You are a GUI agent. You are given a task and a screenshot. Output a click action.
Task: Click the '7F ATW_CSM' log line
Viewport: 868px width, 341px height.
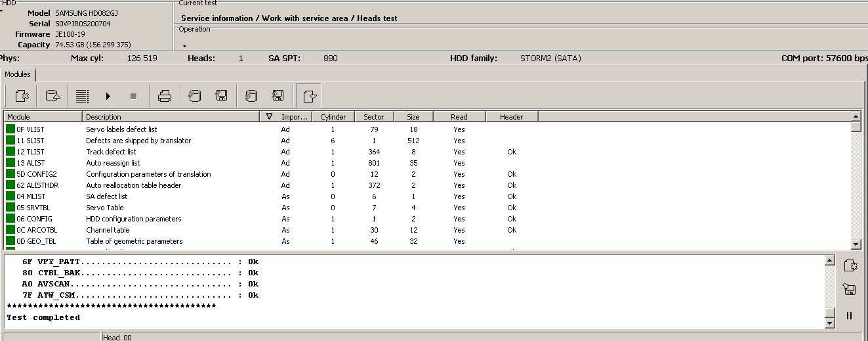pyautogui.click(x=140, y=295)
